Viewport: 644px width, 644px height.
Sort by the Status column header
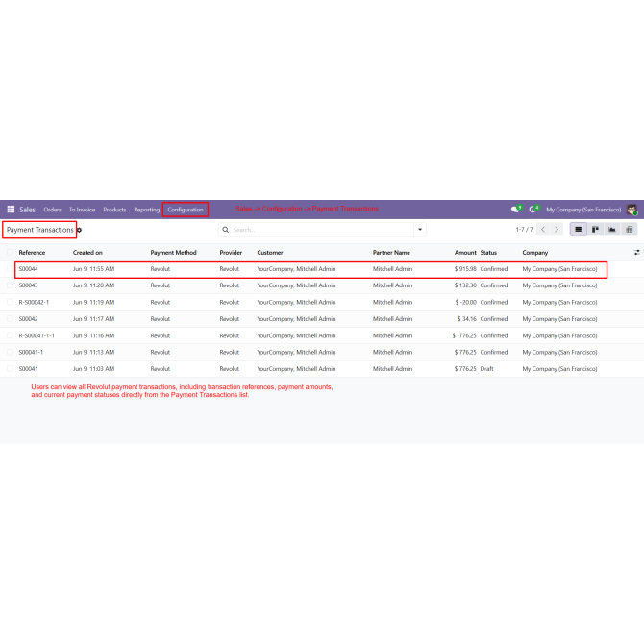(x=488, y=252)
